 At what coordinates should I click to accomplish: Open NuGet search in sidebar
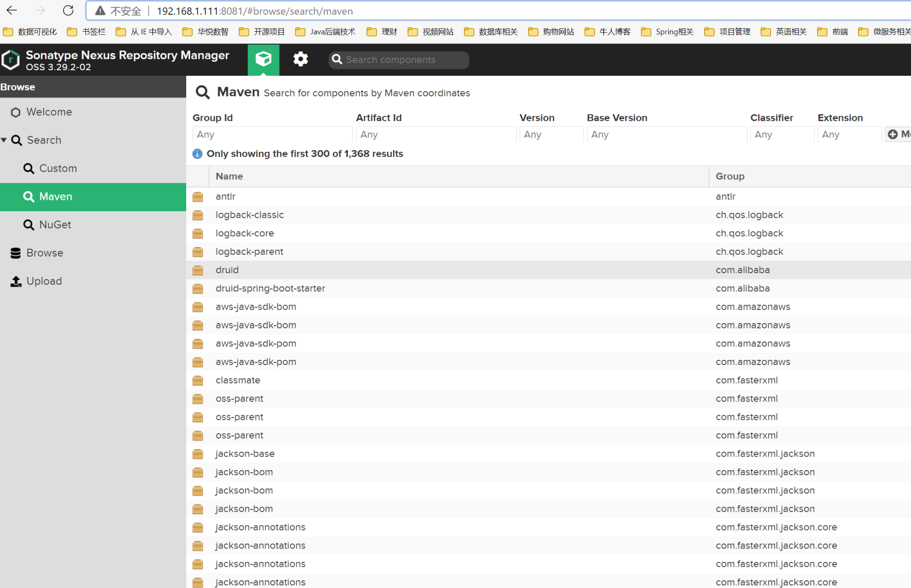(x=93, y=225)
